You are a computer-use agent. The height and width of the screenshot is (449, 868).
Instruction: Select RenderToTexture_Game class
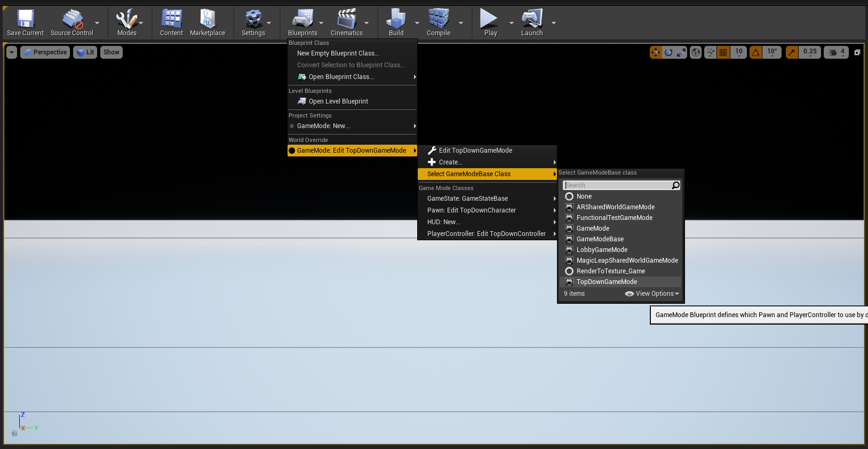(620, 271)
